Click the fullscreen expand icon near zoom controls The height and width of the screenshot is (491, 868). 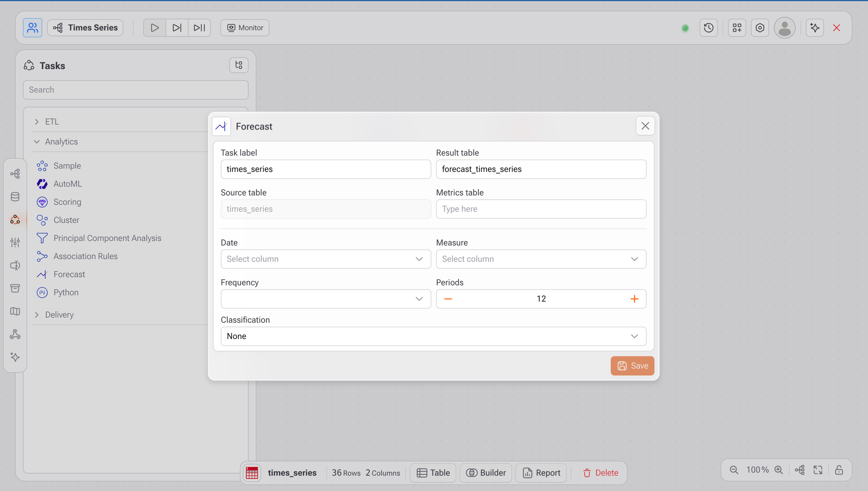coord(818,470)
